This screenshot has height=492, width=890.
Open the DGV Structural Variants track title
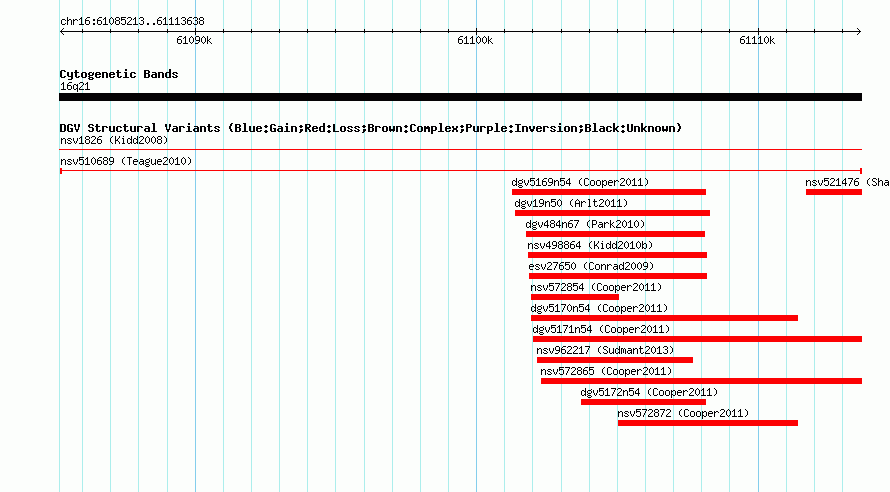pyautogui.click(x=371, y=128)
